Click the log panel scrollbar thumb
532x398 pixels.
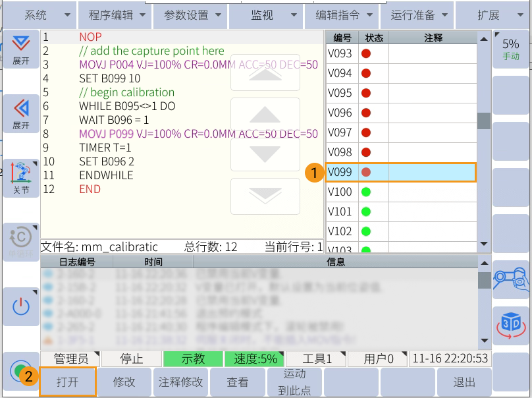coord(485,280)
